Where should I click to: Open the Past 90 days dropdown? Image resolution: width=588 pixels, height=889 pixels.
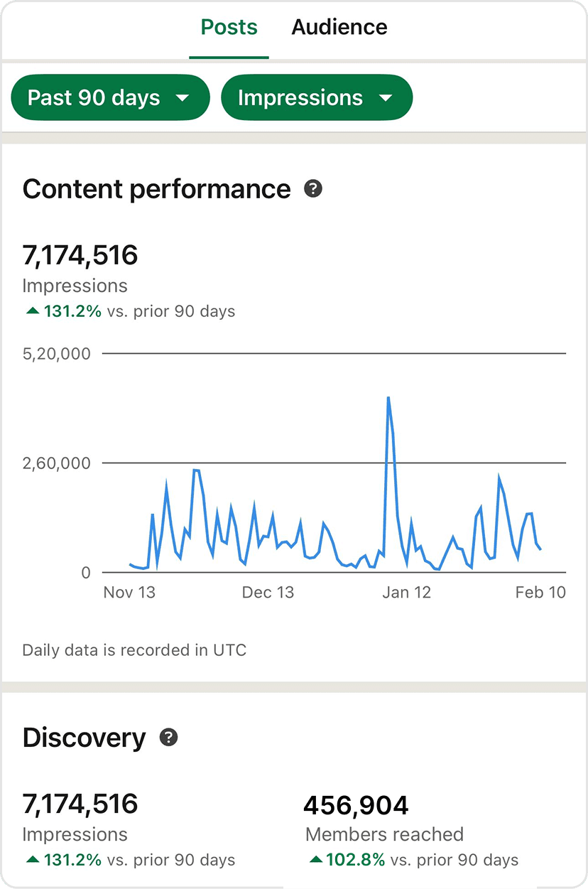110,98
